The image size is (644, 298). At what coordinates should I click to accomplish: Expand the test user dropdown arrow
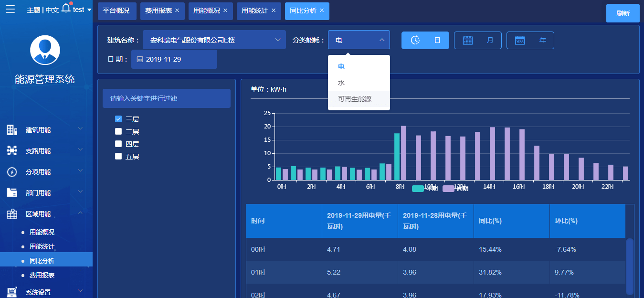pyautogui.click(x=89, y=10)
